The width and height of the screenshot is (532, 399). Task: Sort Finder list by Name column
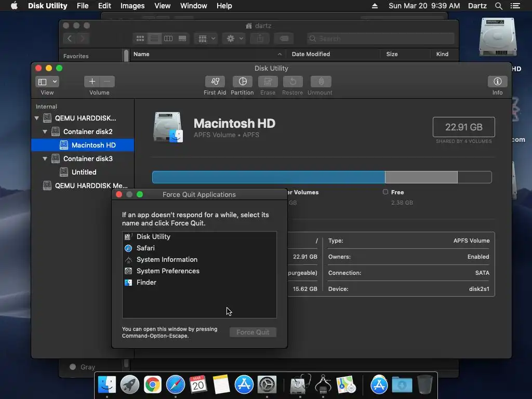(208, 54)
